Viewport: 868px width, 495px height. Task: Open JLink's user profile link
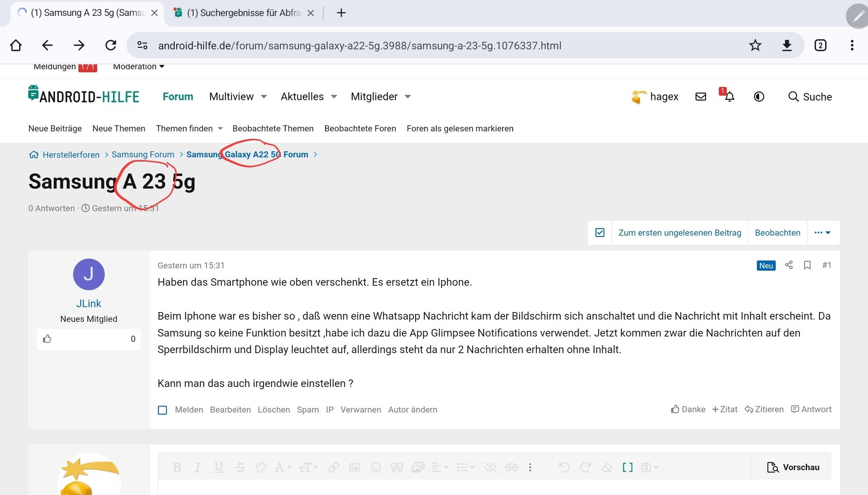coord(89,304)
